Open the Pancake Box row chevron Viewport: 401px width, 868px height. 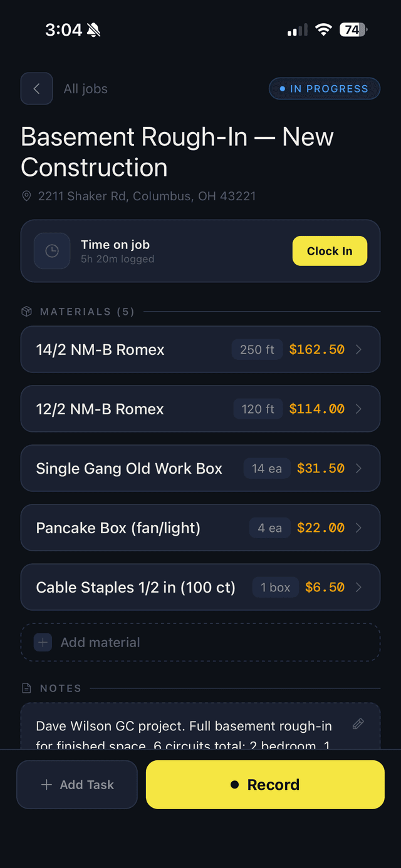tap(359, 528)
